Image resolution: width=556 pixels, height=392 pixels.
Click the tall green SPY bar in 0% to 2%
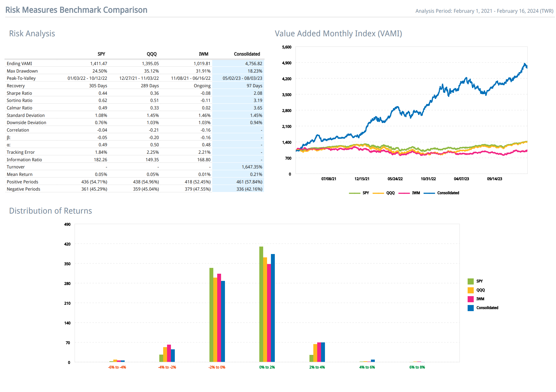[x=261, y=304]
